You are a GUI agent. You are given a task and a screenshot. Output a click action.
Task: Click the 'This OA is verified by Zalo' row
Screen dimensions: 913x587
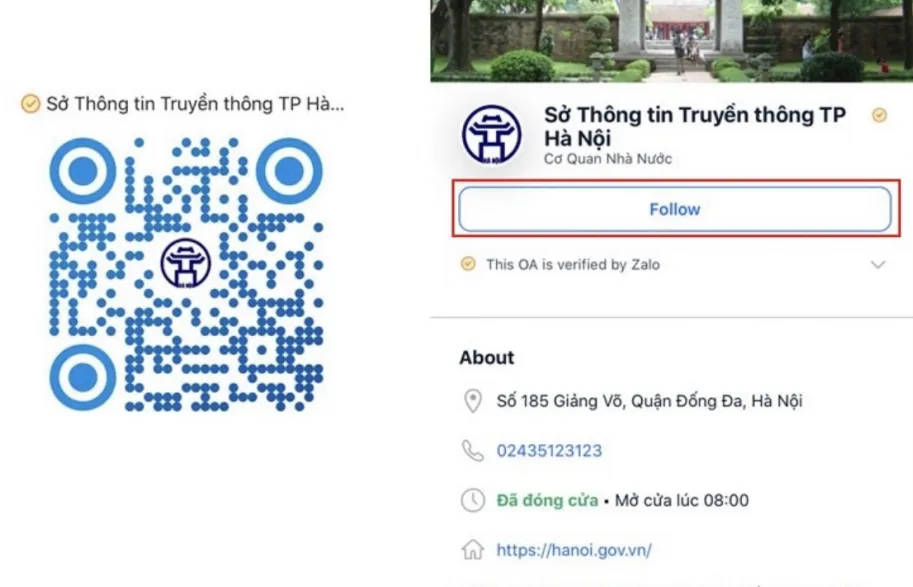(x=674, y=265)
